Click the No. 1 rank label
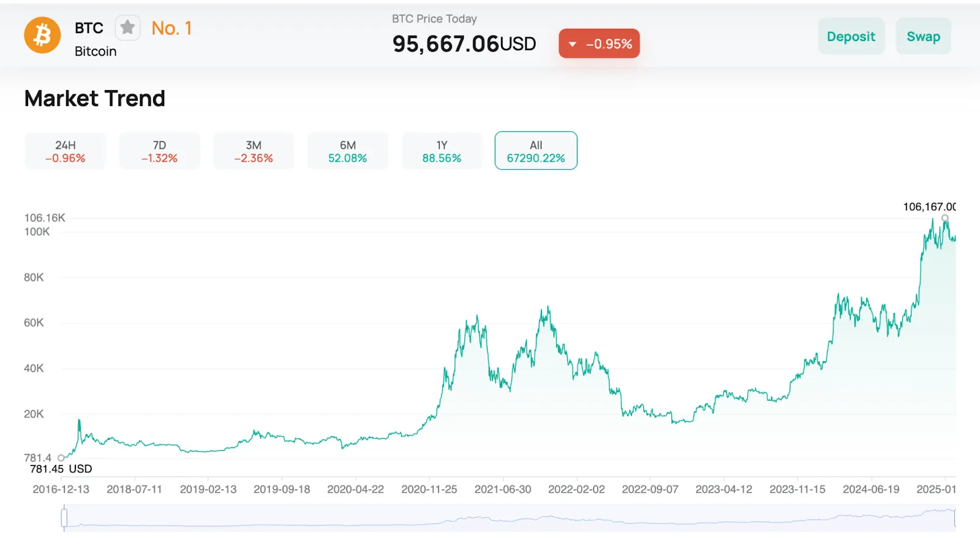The width and height of the screenshot is (980, 552). [171, 28]
